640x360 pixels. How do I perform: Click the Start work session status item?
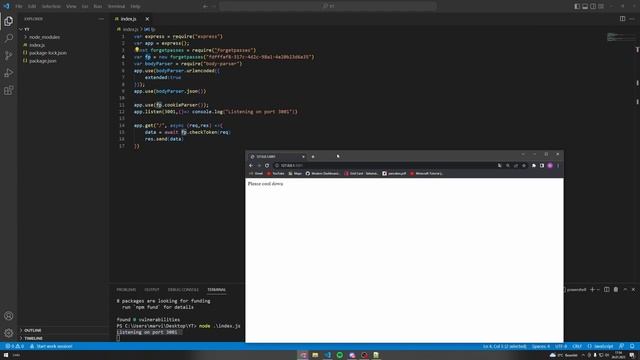[x=51, y=346]
